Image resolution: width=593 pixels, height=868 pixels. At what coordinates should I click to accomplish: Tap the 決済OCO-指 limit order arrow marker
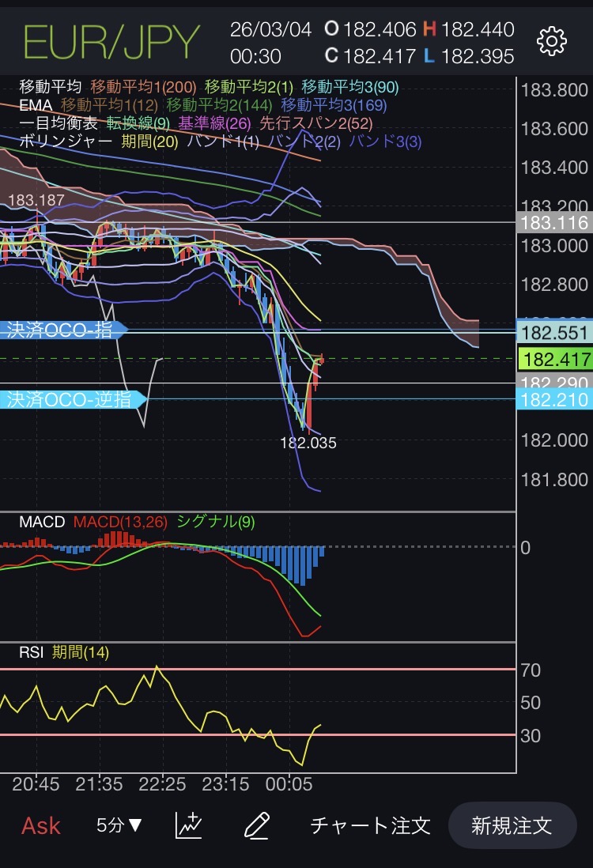click(65, 330)
